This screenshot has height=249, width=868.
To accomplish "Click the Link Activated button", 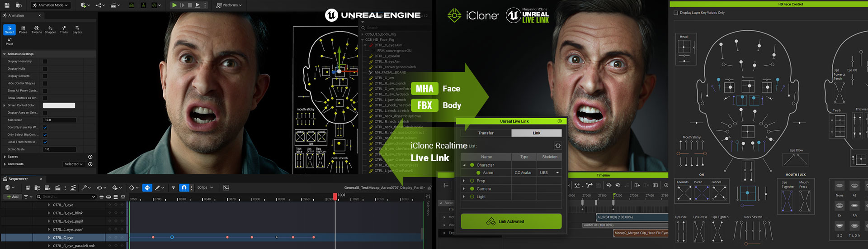I will (511, 221).
